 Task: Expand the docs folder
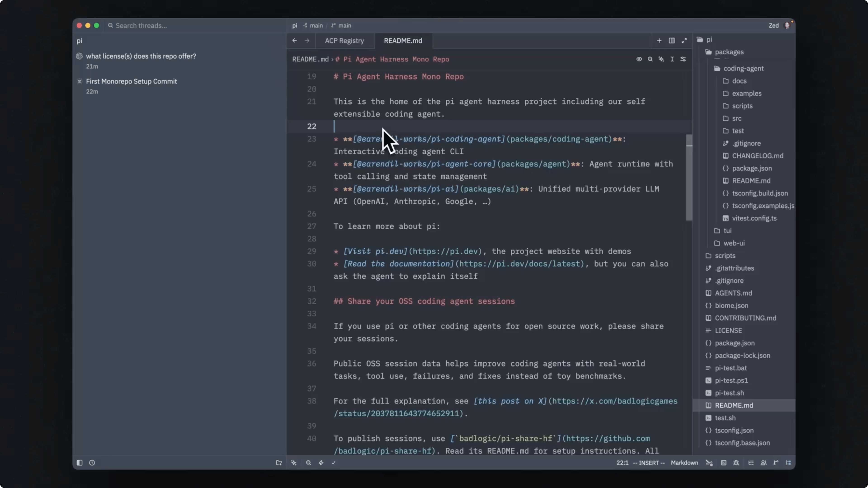(744, 81)
